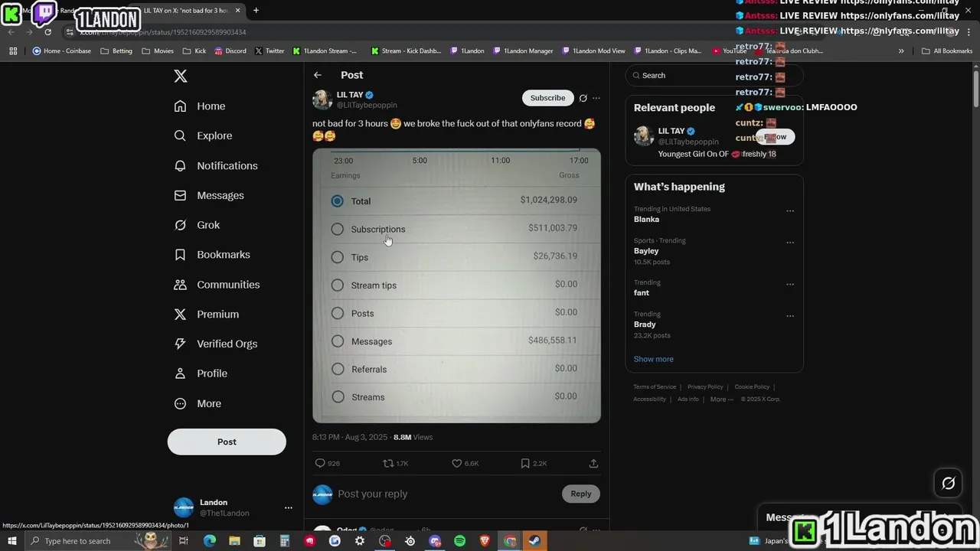Click the large Post button
980x551 pixels.
click(227, 442)
